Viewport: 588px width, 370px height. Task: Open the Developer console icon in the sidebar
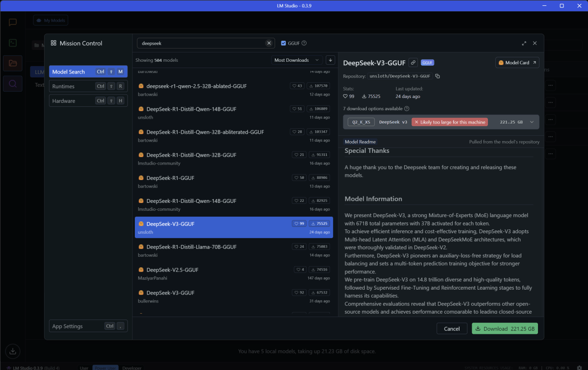pos(12,43)
